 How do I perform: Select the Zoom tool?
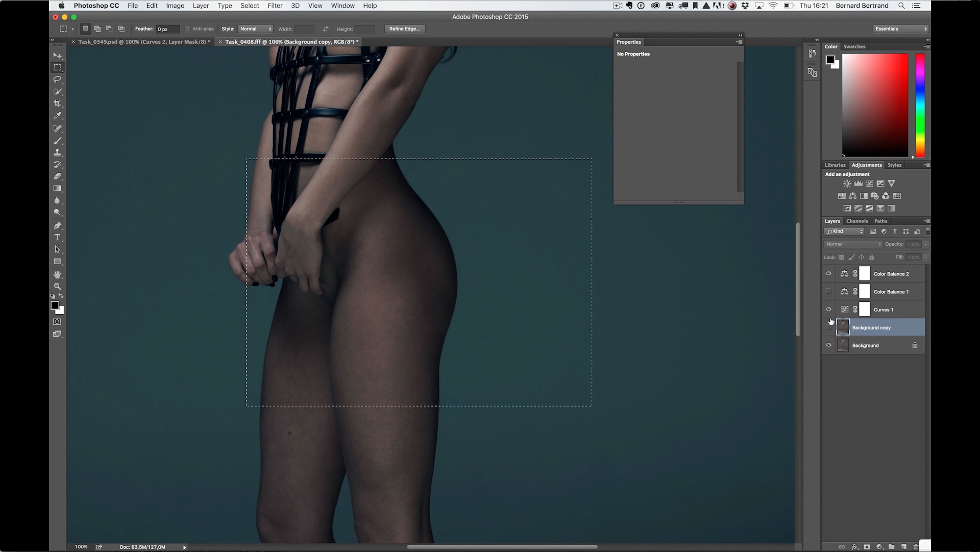(57, 286)
